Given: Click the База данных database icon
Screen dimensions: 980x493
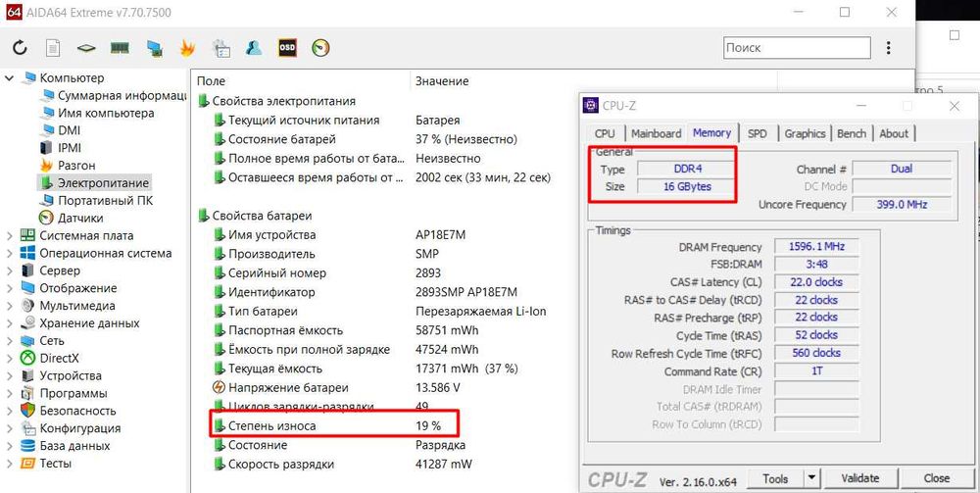Looking at the screenshot, I should point(28,446).
